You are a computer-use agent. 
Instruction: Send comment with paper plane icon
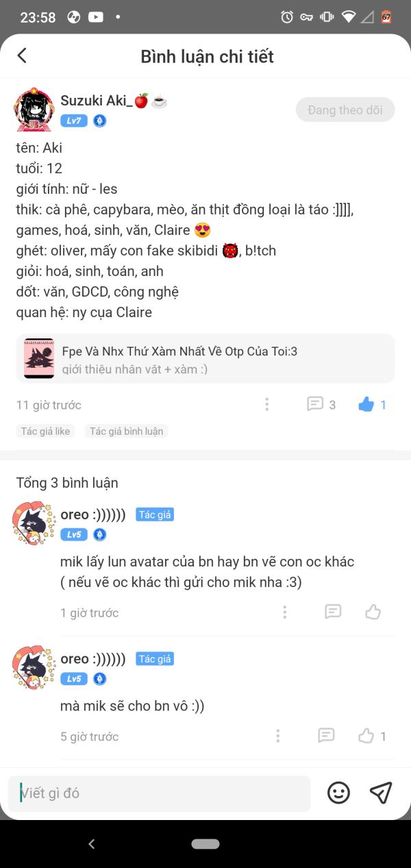pos(381,793)
